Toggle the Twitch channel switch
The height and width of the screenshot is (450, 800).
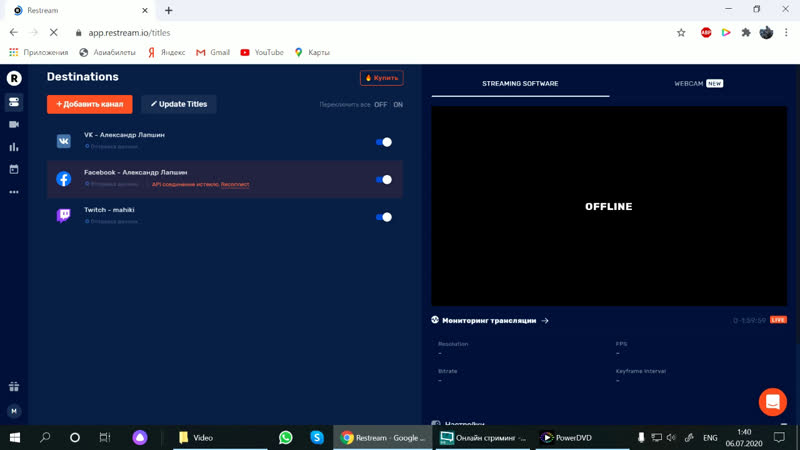[x=384, y=217]
